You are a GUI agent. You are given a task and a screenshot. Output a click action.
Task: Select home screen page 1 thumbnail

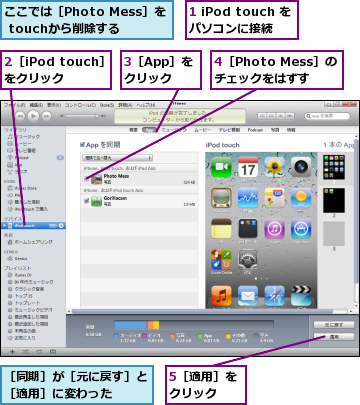coord(334,167)
